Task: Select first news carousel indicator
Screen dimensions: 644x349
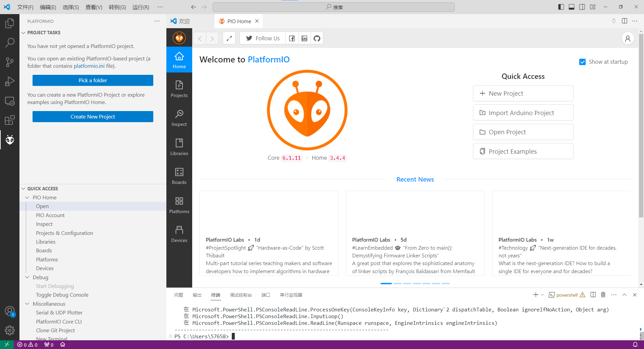Action: [x=386, y=284]
